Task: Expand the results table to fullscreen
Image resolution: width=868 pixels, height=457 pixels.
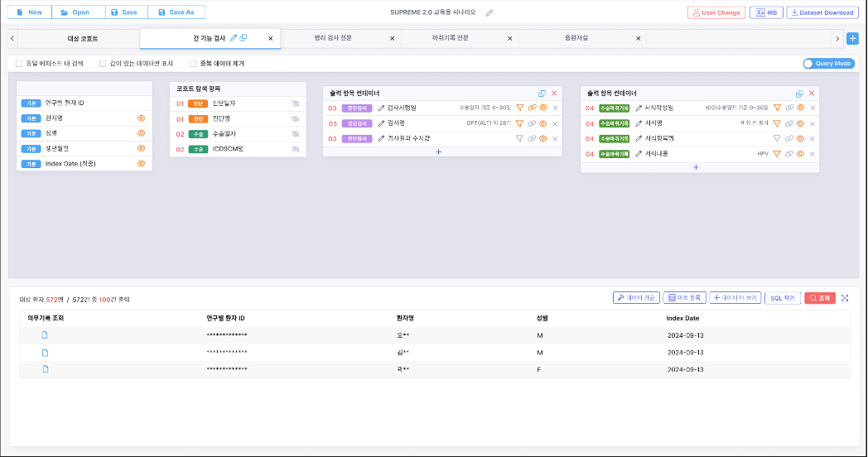Action: [x=845, y=298]
